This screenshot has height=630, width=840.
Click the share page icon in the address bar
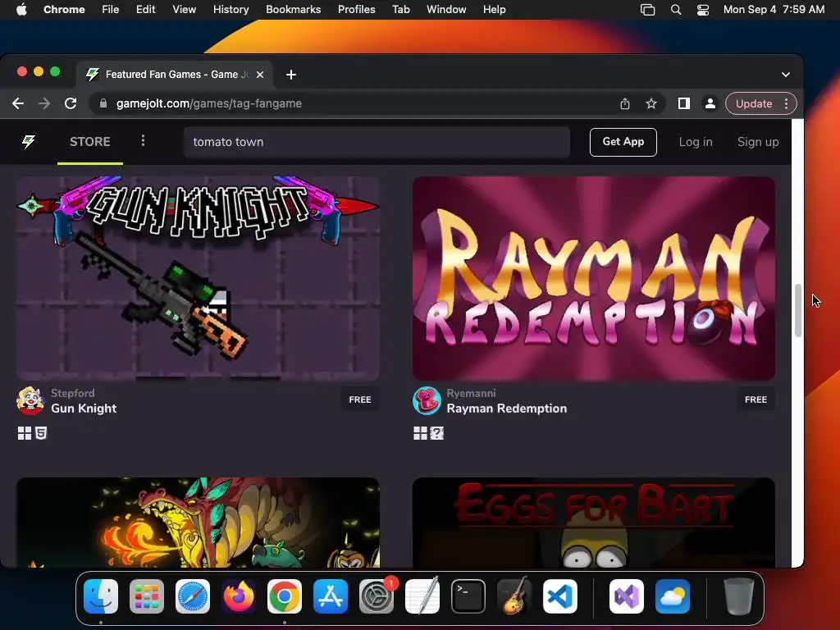pos(624,103)
